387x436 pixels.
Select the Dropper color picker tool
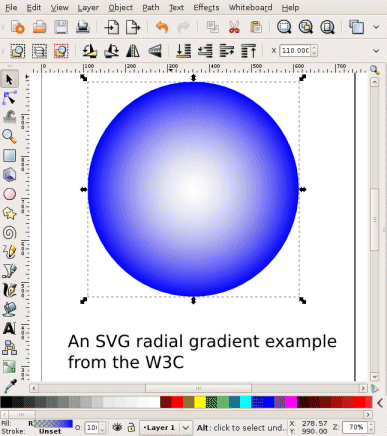[x=9, y=386]
